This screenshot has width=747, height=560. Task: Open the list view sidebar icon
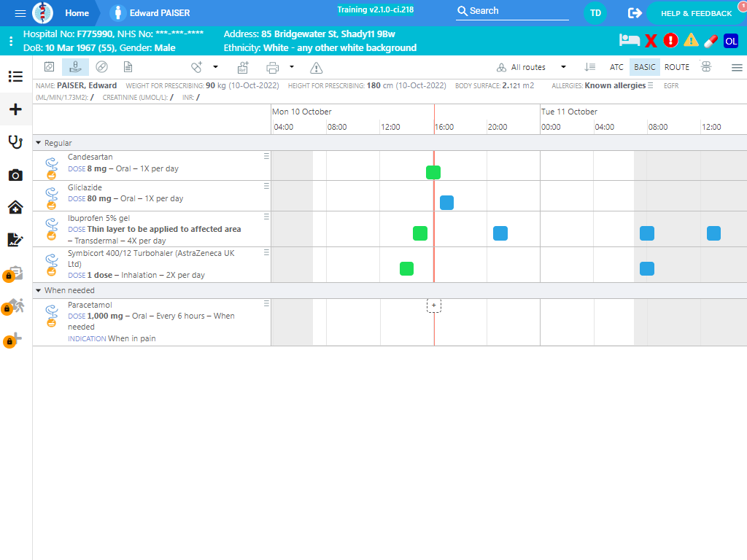click(15, 76)
